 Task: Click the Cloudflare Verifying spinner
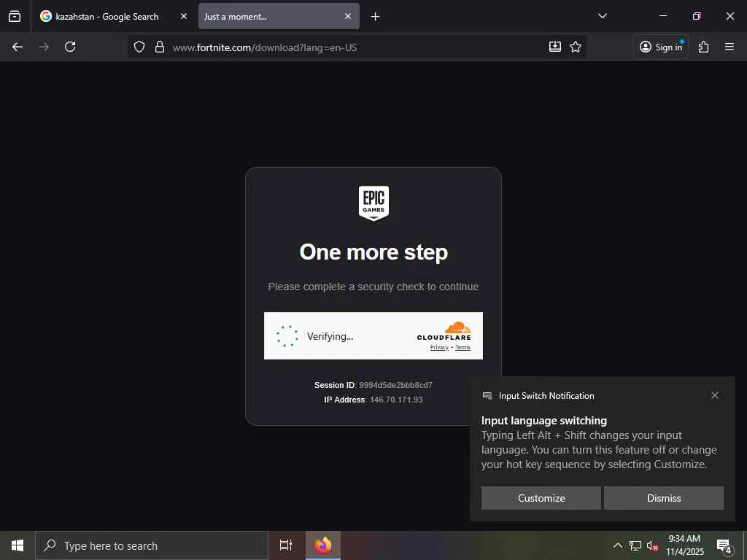[287, 336]
